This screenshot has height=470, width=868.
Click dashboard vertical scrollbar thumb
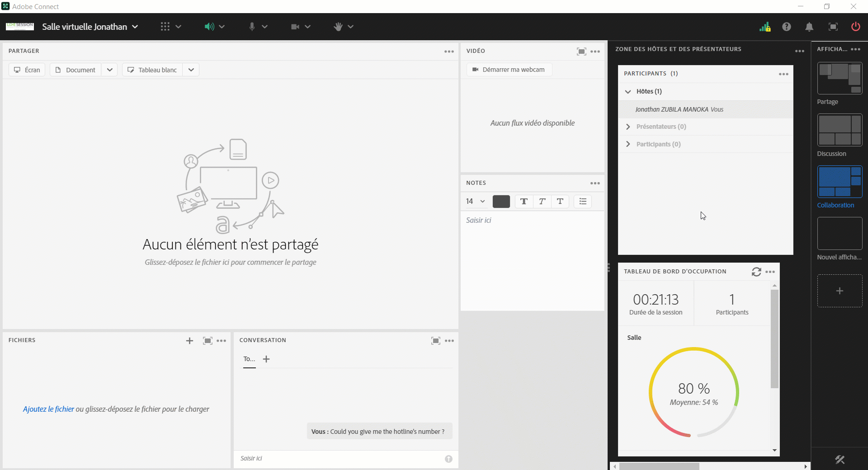click(774, 339)
